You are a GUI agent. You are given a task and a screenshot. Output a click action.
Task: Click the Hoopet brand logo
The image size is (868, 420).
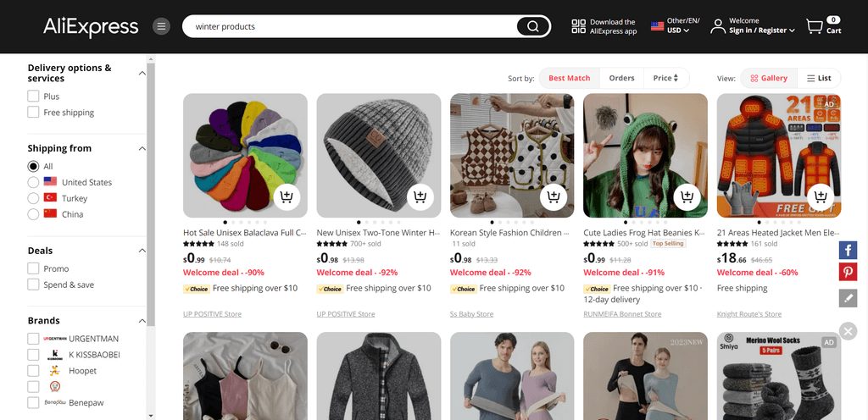tap(55, 371)
